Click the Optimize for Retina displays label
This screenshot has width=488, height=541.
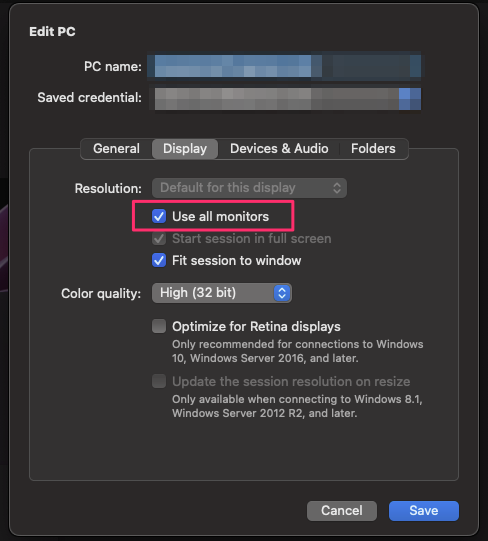coord(256,326)
